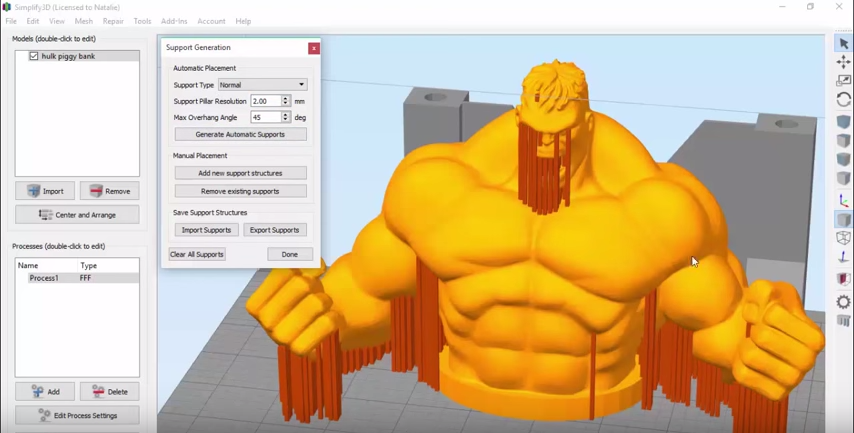The width and height of the screenshot is (854, 433).
Task: Open the Help menu
Action: tap(243, 21)
